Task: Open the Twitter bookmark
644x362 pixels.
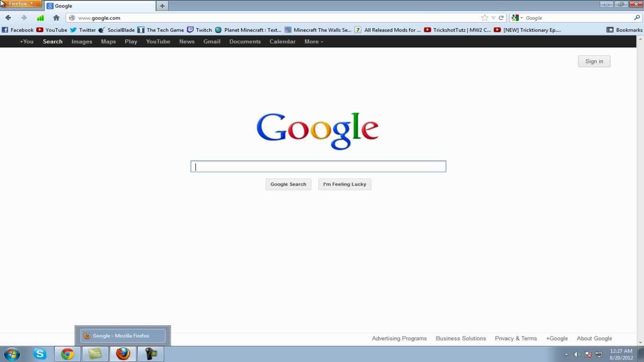Action: tap(83, 30)
